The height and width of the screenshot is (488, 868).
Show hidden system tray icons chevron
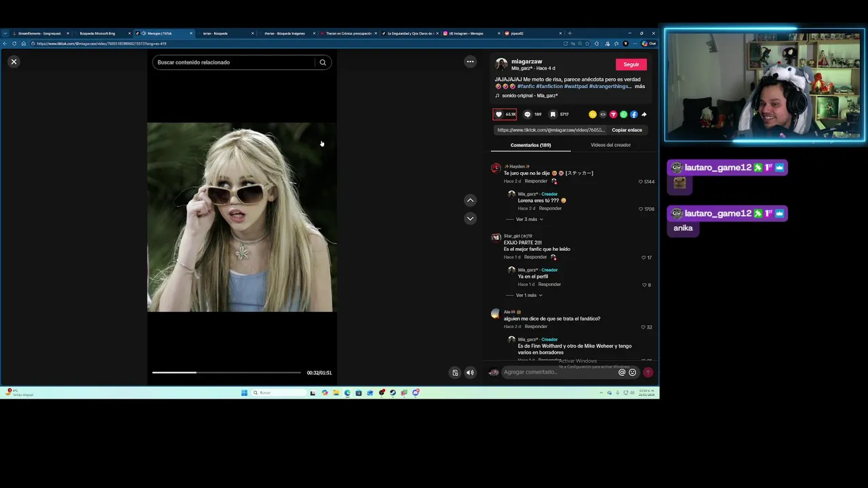[x=601, y=392]
